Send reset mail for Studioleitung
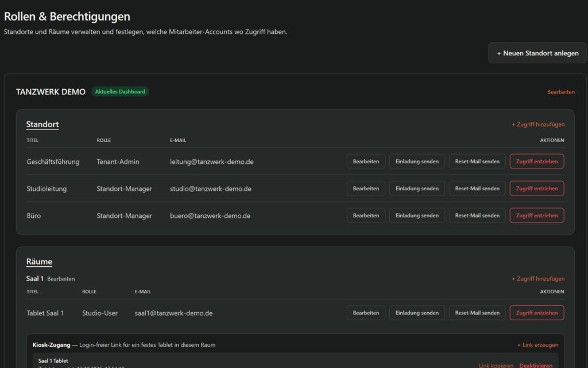The height and width of the screenshot is (368, 588). (x=477, y=189)
